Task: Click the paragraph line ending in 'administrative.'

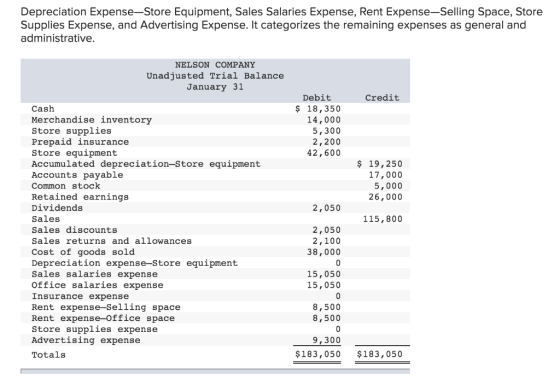Action: point(58,39)
